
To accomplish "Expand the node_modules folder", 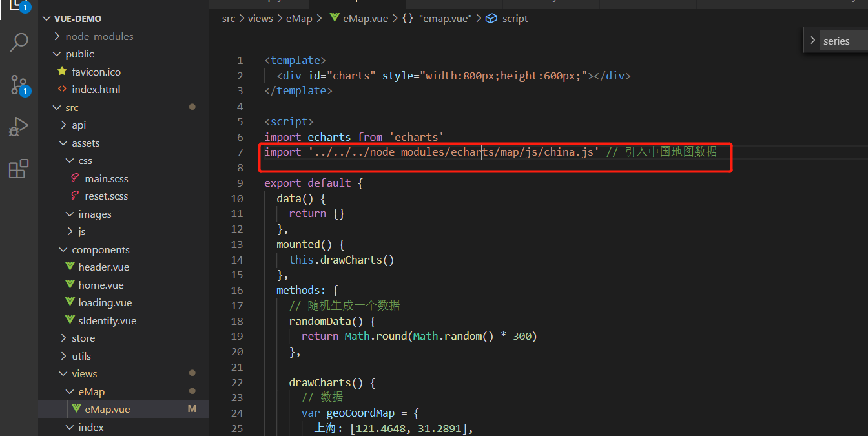I will tap(57, 36).
